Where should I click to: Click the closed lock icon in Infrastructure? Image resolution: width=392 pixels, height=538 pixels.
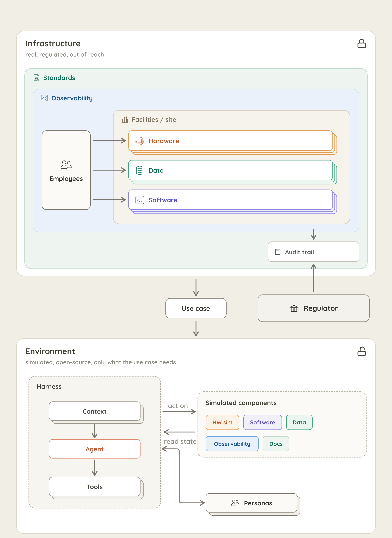click(361, 44)
